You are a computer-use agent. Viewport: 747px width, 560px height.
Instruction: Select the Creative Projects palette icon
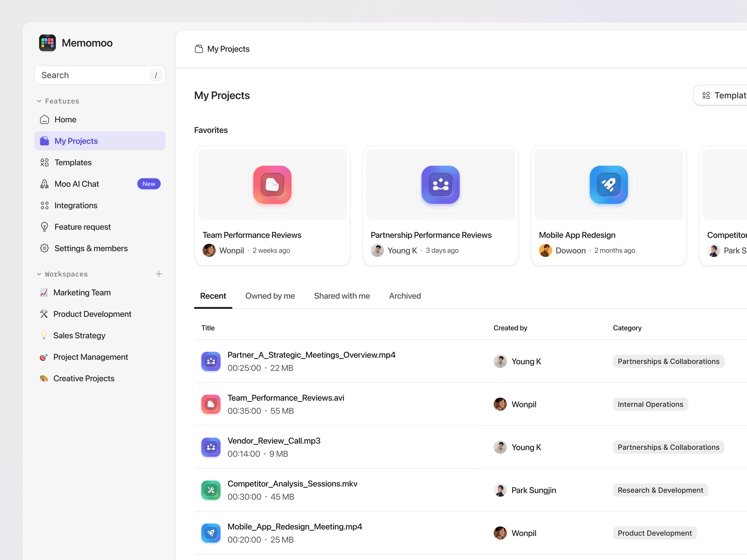tap(44, 378)
